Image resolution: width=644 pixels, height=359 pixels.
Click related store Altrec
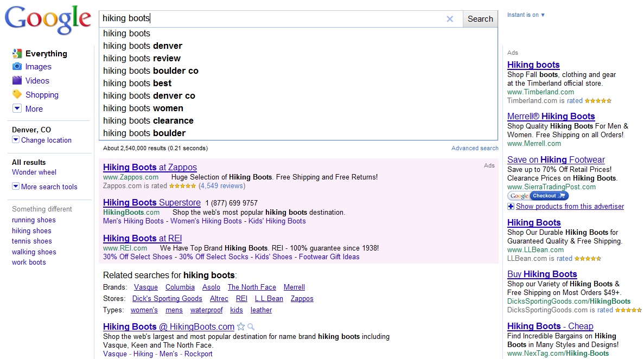pos(219,299)
